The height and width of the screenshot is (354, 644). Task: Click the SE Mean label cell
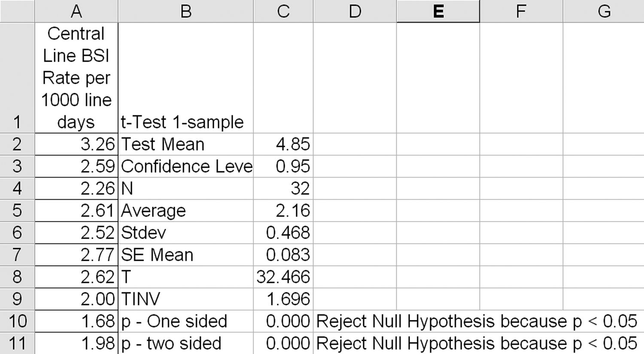(x=185, y=255)
